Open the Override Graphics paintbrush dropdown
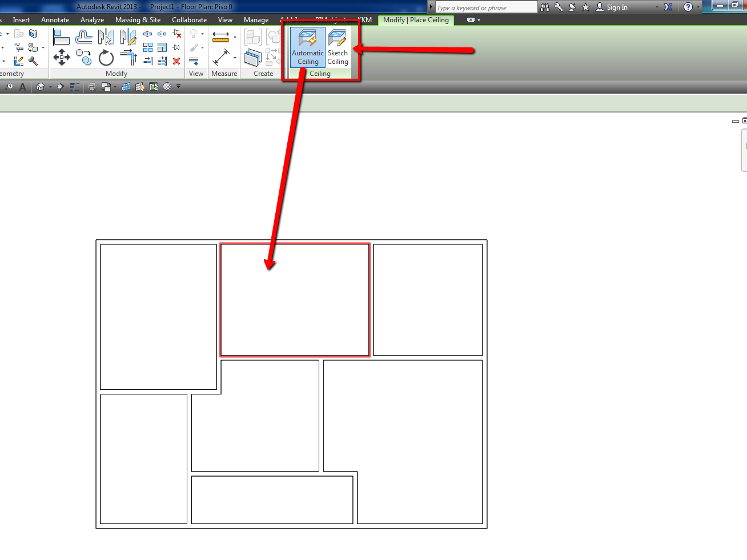The image size is (747, 560). pyautogui.click(x=203, y=47)
